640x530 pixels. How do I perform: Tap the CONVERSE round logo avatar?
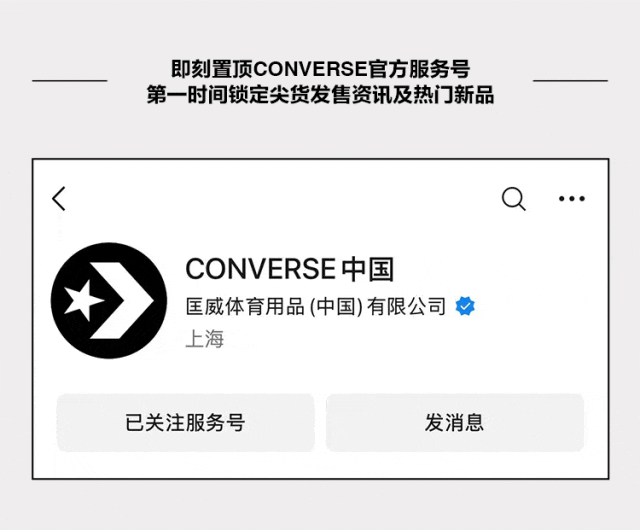109,301
